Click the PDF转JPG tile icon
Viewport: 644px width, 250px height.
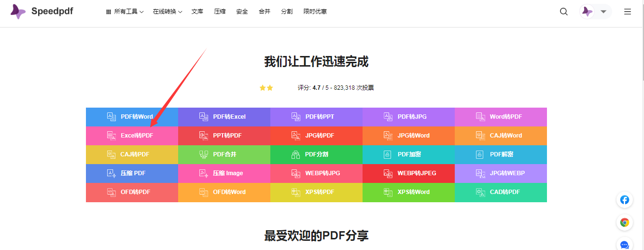coord(388,117)
